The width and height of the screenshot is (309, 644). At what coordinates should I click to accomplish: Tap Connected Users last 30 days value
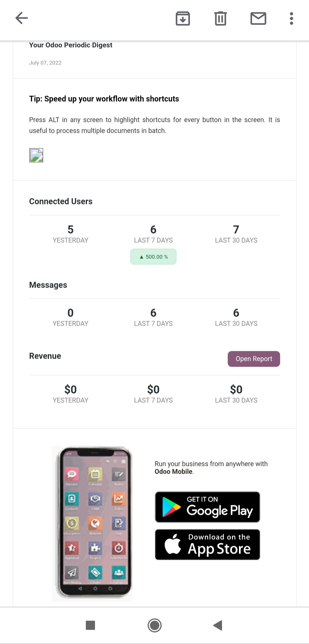[x=236, y=230]
